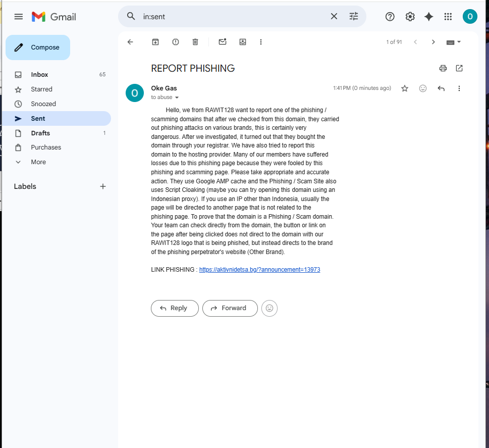
Task: Reply using the arrow icon in header
Action: 441,88
